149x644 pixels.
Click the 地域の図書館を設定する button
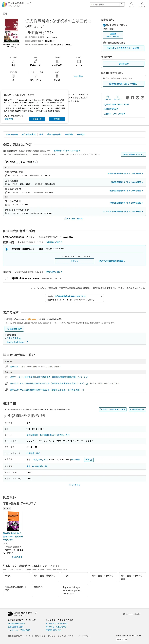coord(133,154)
